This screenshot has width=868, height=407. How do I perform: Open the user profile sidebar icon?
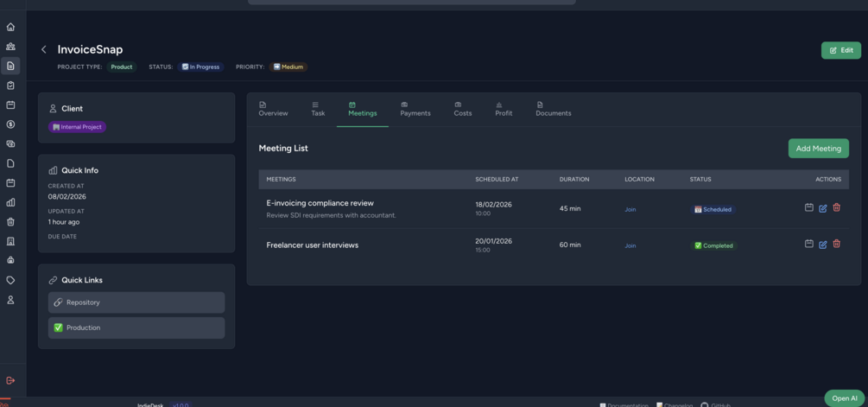point(10,300)
